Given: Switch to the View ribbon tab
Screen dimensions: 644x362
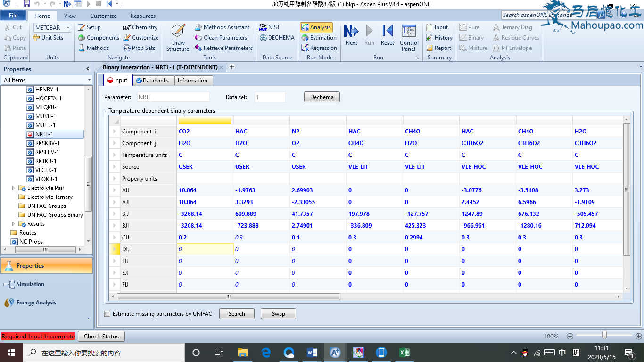Looking at the screenshot, I should 70,16.
